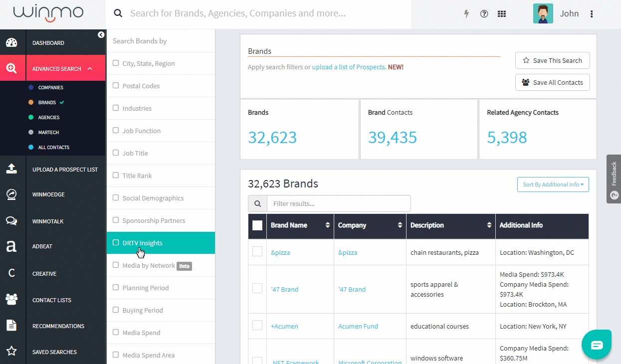Click the Filter results input field
The image size is (621, 364).
(x=339, y=203)
